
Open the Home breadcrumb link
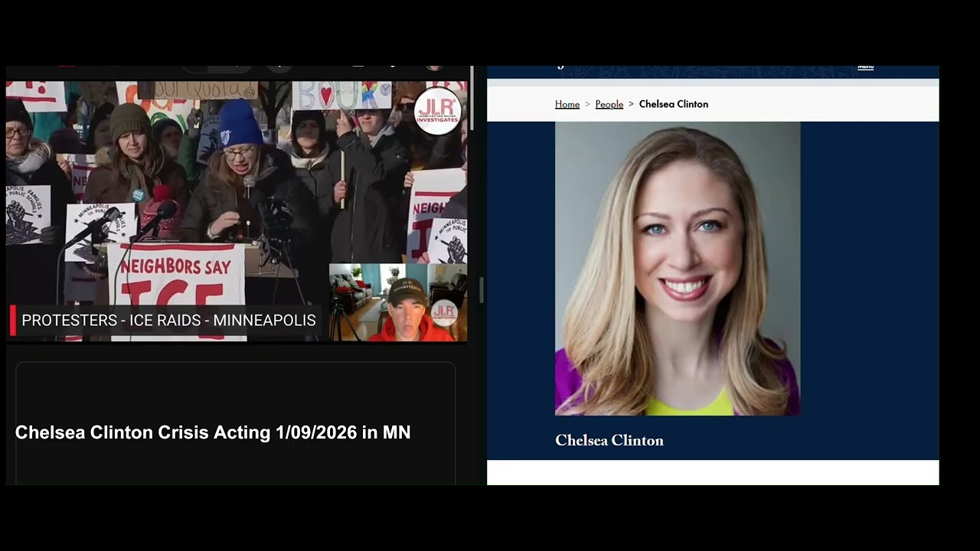point(567,104)
